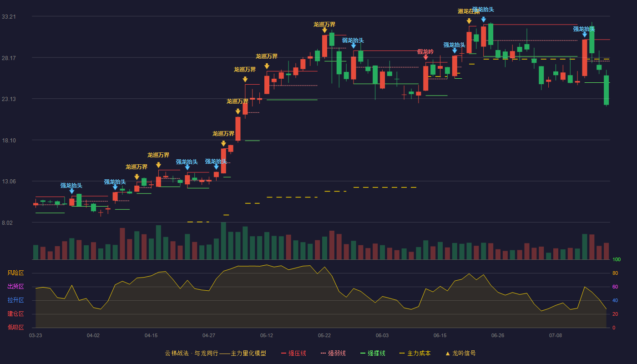Toggle the 强压线 legend series
This screenshot has height=364, width=637.
tap(293, 353)
